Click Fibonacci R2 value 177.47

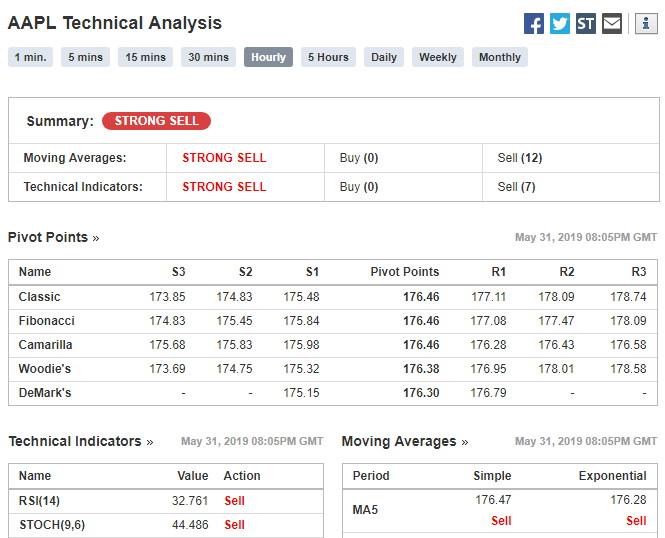[x=556, y=321]
